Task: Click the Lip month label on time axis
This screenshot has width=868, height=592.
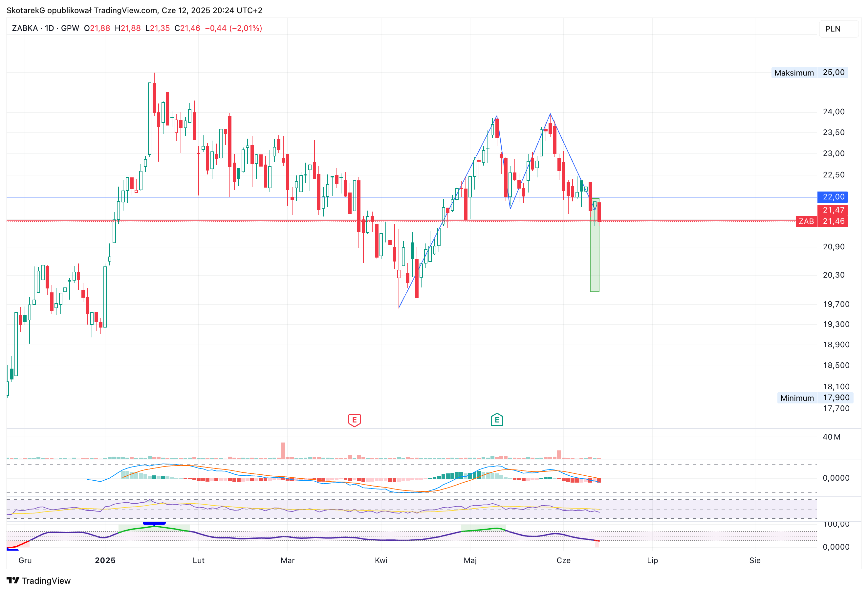Action: (653, 560)
